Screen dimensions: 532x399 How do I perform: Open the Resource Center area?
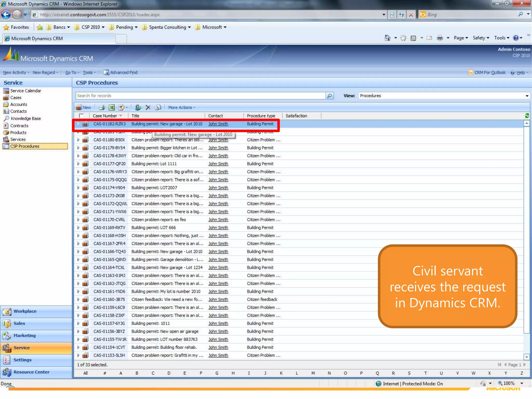click(36, 372)
